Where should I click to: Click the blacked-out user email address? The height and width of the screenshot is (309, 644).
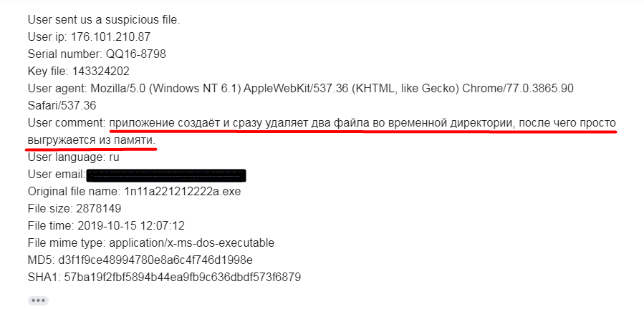tap(165, 175)
